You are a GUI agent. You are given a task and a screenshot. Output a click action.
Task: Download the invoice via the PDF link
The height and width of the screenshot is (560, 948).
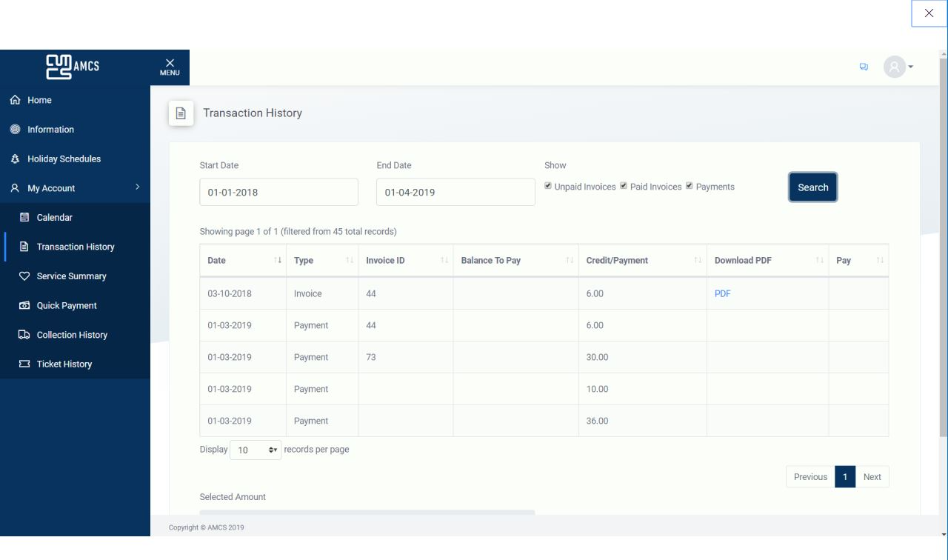coord(723,293)
